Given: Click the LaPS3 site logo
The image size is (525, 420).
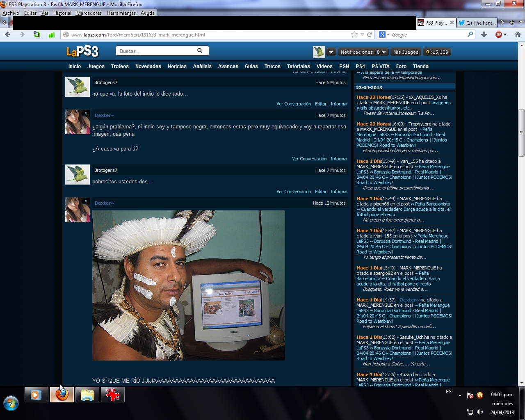Looking at the screenshot, I should [82, 52].
